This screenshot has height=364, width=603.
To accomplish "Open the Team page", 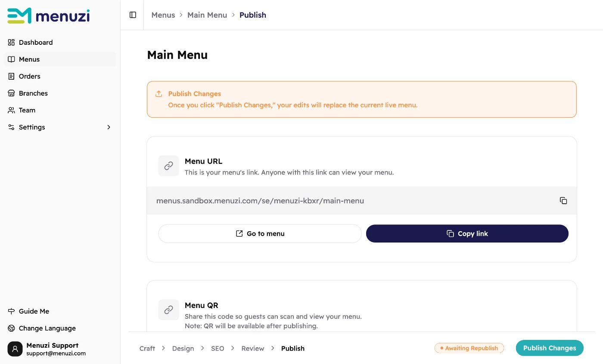I will pyautogui.click(x=60, y=110).
